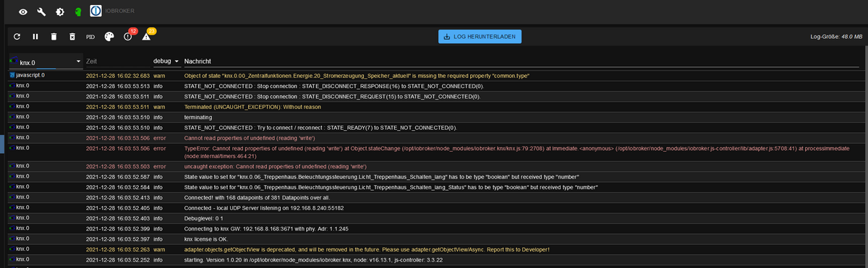Show the 12 errors badge icon
868x268 pixels.
point(129,35)
